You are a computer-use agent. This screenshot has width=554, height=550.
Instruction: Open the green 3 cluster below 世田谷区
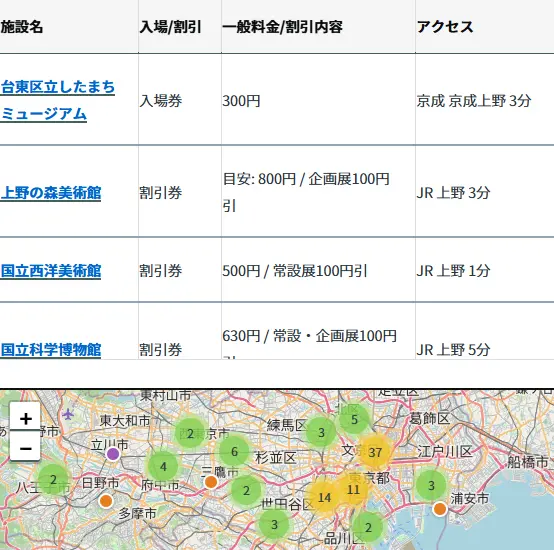pos(274,525)
